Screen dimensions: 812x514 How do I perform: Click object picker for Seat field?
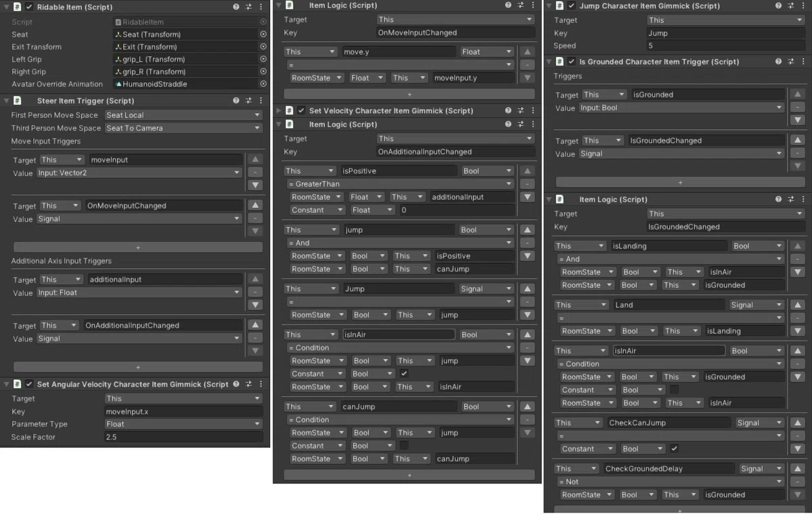263,35
